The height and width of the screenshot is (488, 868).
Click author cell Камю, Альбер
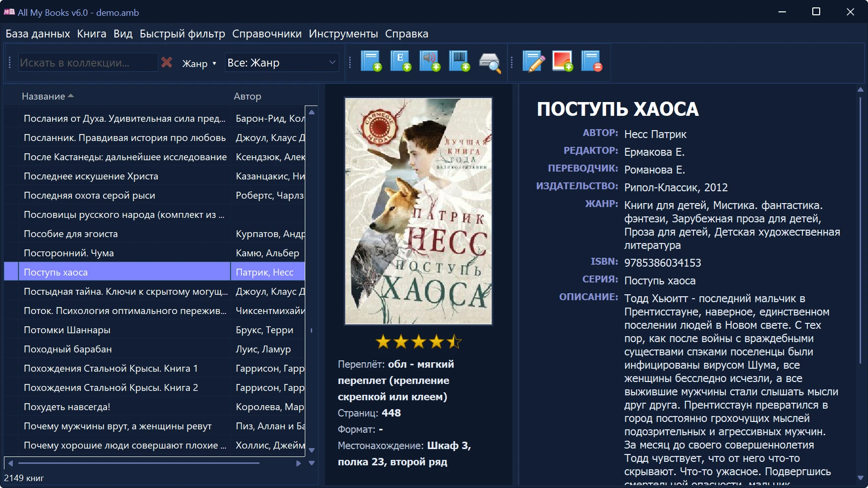(268, 253)
